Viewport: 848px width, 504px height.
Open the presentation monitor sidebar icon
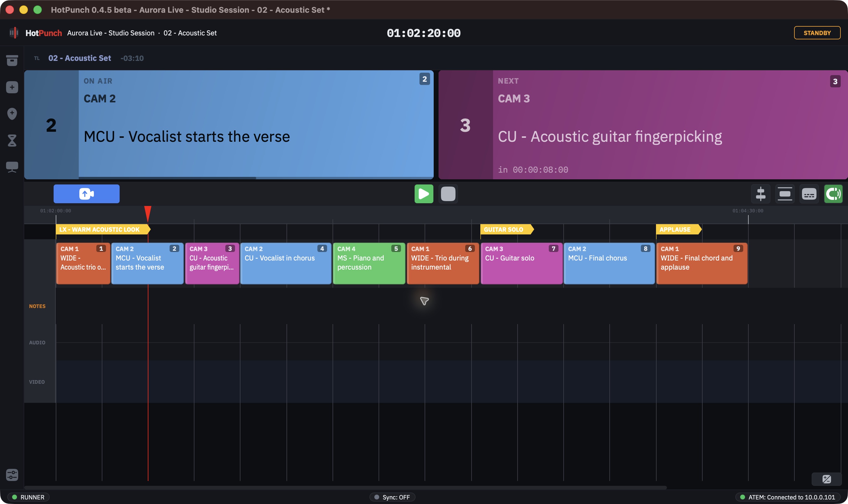12,167
